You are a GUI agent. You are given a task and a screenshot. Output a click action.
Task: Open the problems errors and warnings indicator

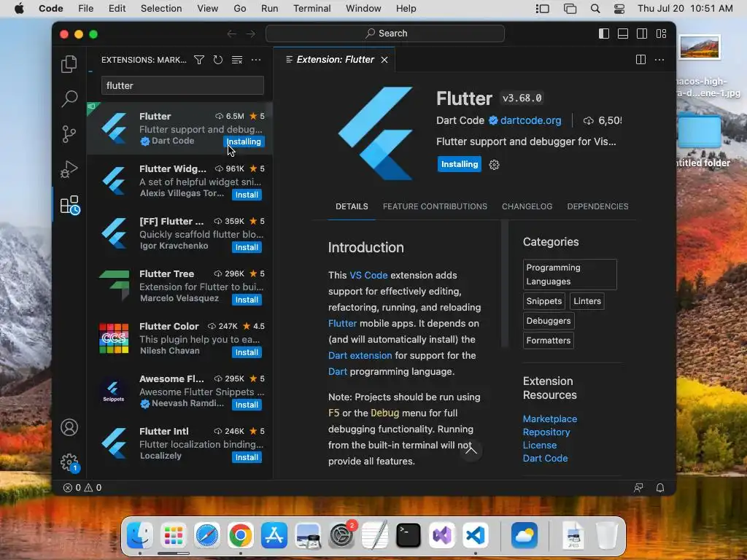click(82, 488)
